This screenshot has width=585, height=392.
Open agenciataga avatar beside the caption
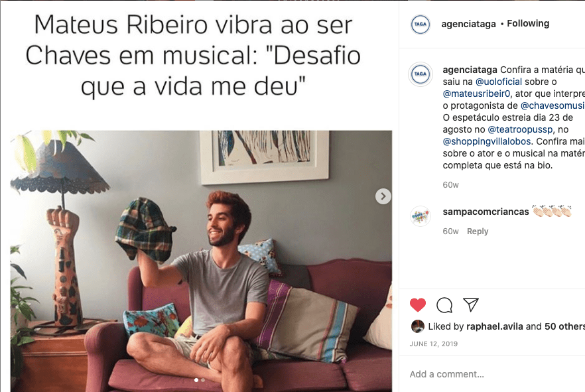click(420, 74)
